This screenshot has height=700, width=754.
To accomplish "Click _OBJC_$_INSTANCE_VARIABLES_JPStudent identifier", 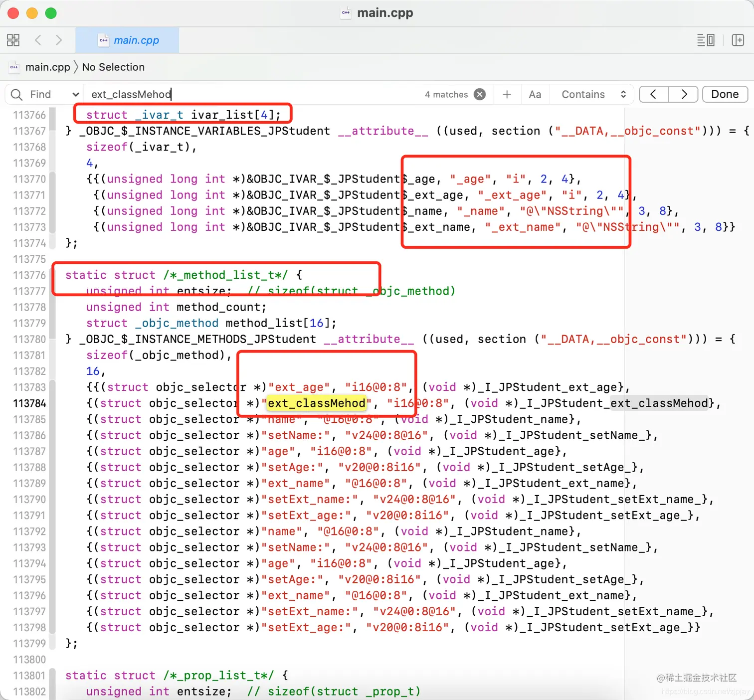I will [204, 131].
